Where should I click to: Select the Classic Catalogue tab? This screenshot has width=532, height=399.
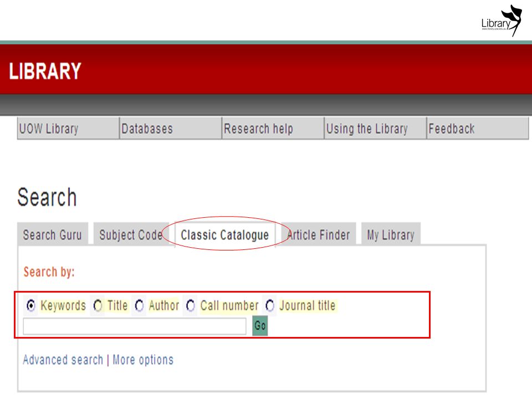[224, 234]
